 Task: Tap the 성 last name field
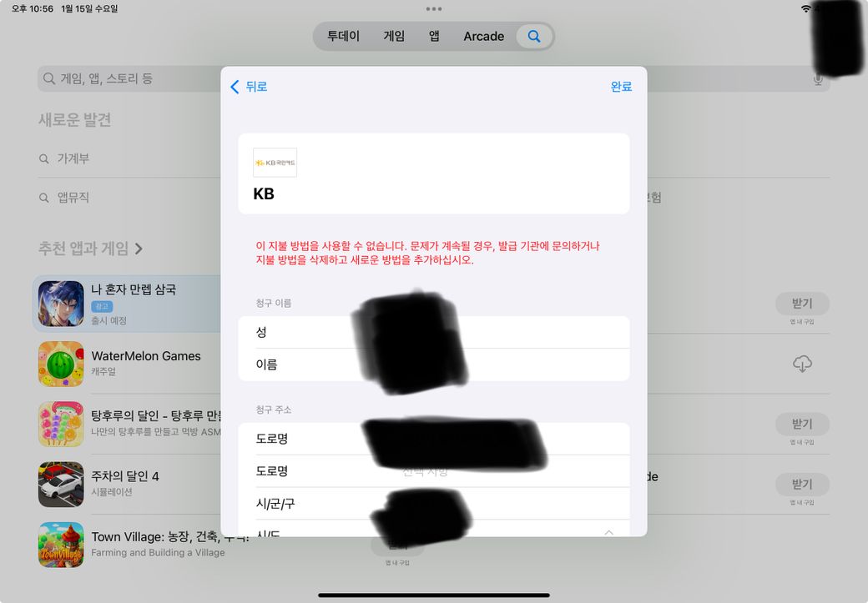(x=434, y=332)
